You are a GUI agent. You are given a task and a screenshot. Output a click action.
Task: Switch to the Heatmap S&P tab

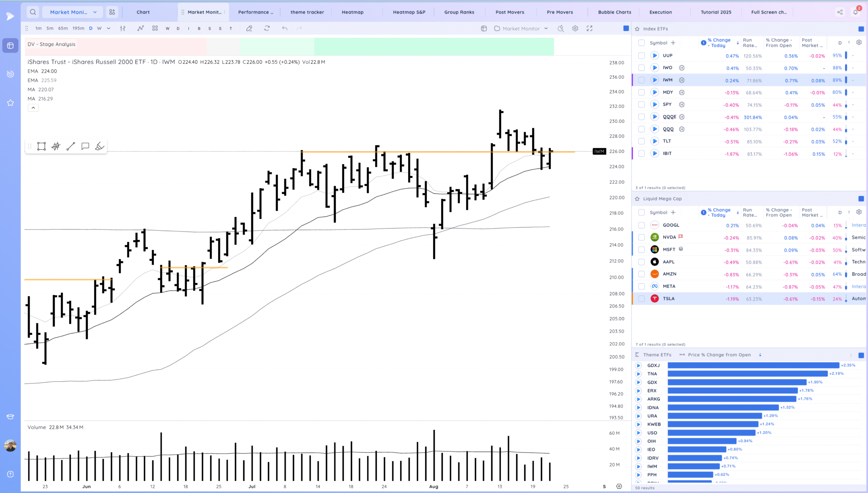pos(409,12)
